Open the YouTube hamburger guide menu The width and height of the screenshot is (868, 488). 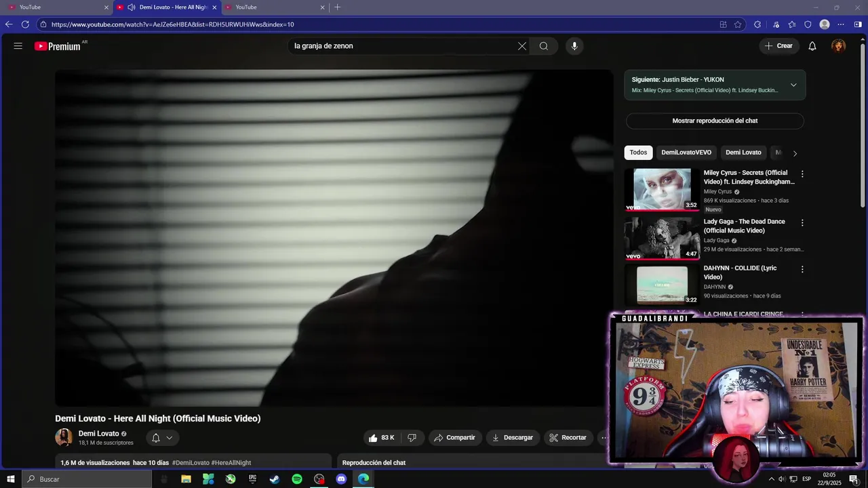[18, 46]
